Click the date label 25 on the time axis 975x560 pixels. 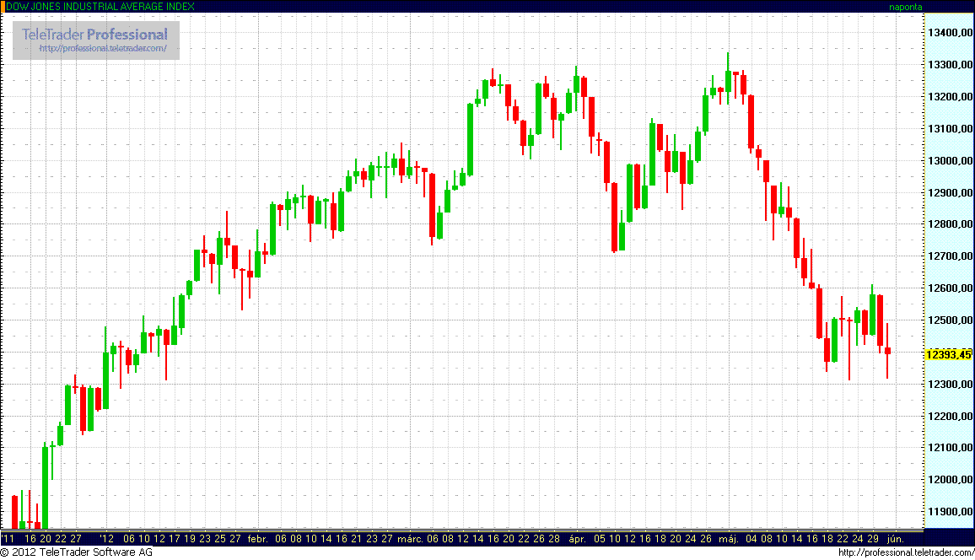(x=220, y=539)
